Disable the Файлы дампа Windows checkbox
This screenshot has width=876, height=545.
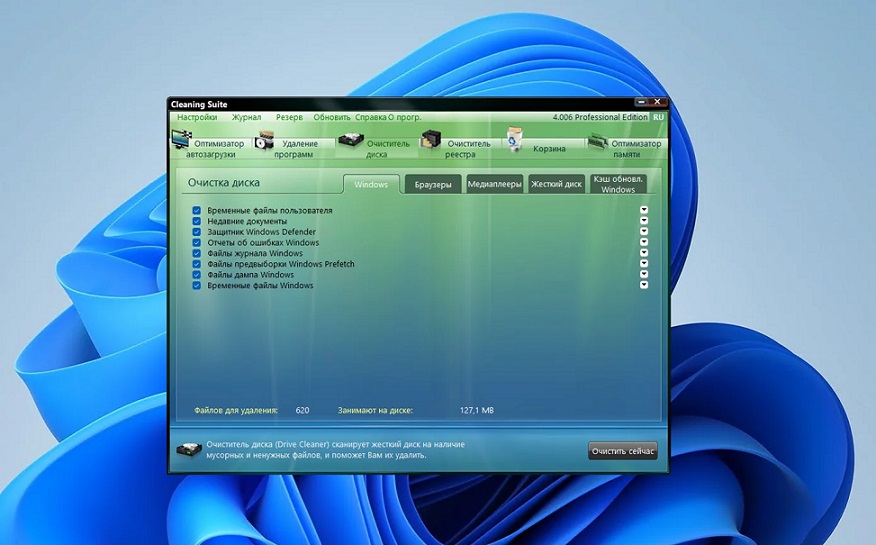coord(197,275)
